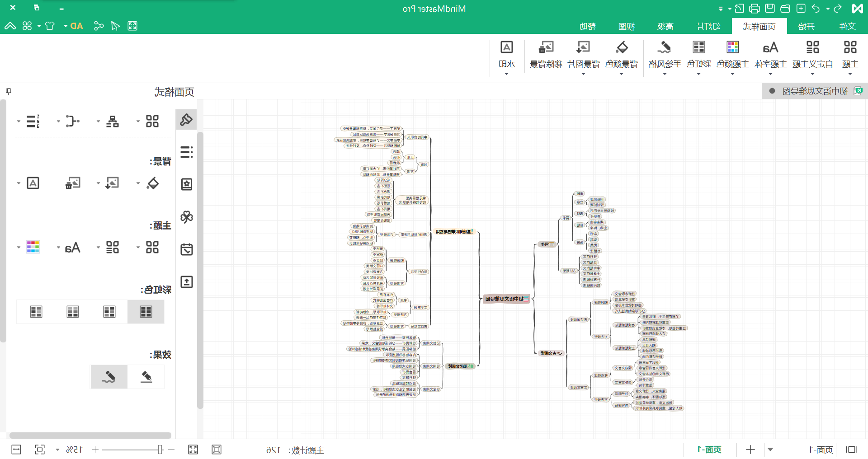Click the zoom slider handle
The height and width of the screenshot is (459, 868).
tap(160, 450)
